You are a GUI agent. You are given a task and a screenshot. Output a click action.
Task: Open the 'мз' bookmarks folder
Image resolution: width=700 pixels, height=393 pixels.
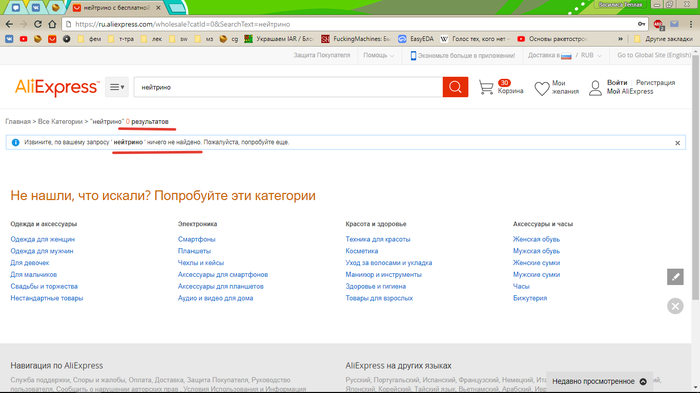(x=204, y=39)
